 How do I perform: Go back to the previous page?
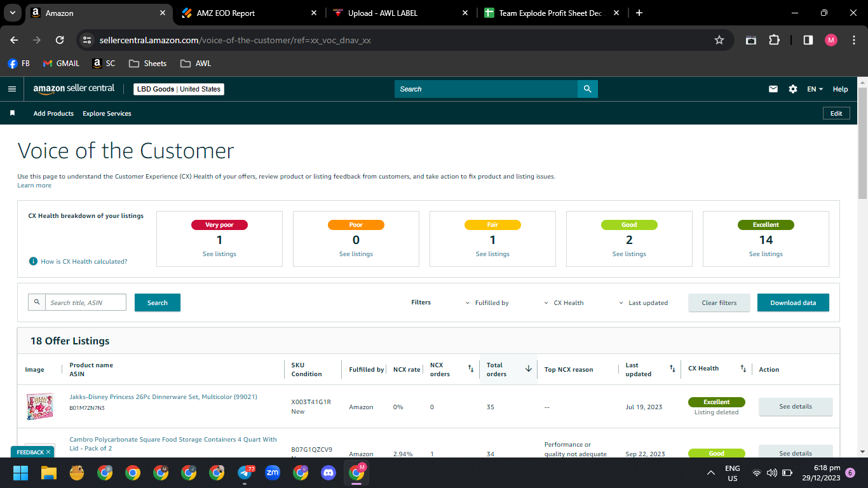click(x=14, y=40)
